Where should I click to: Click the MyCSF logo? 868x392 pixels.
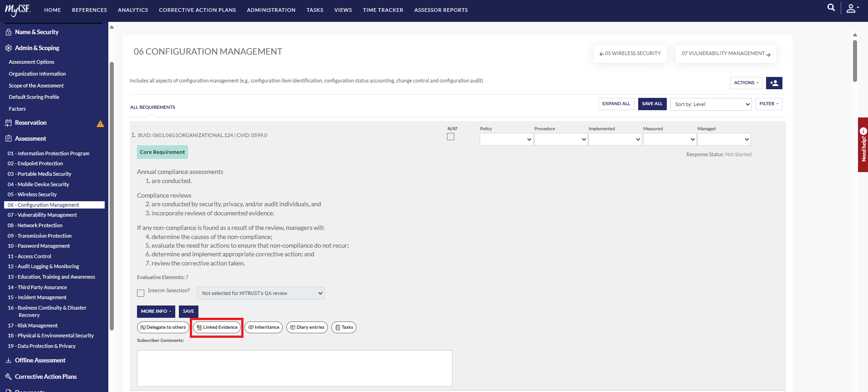[x=18, y=10]
